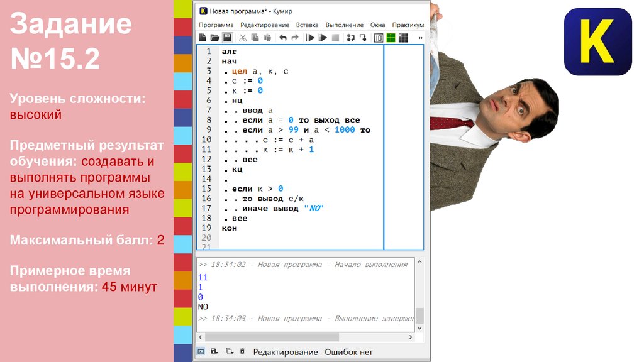
Task: Click the loop end keyword 'кц'
Action: click(x=237, y=170)
